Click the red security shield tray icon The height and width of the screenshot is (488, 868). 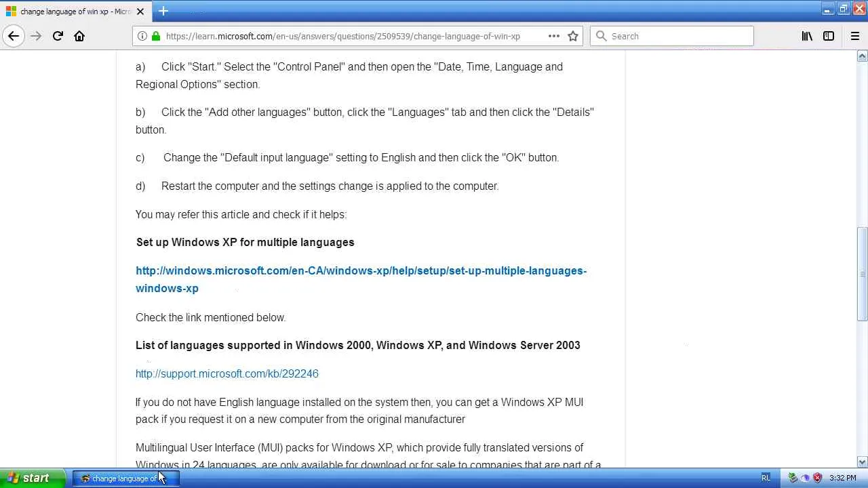point(817,478)
